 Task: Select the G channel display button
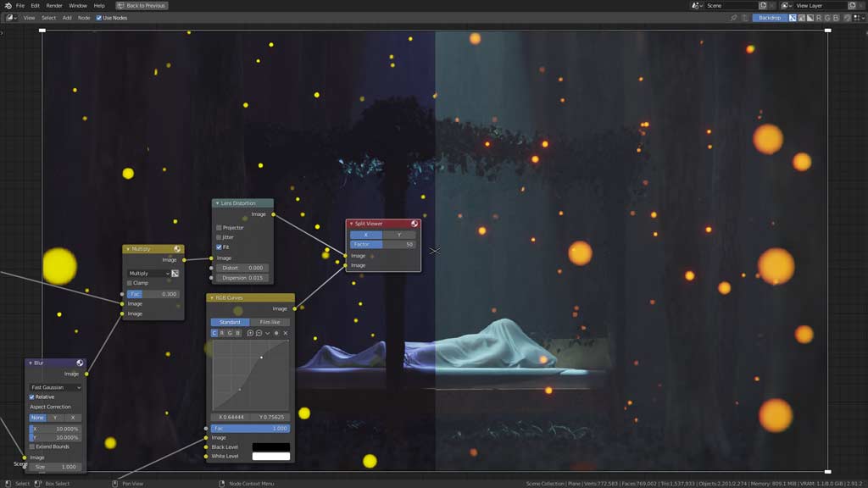pyautogui.click(x=827, y=18)
